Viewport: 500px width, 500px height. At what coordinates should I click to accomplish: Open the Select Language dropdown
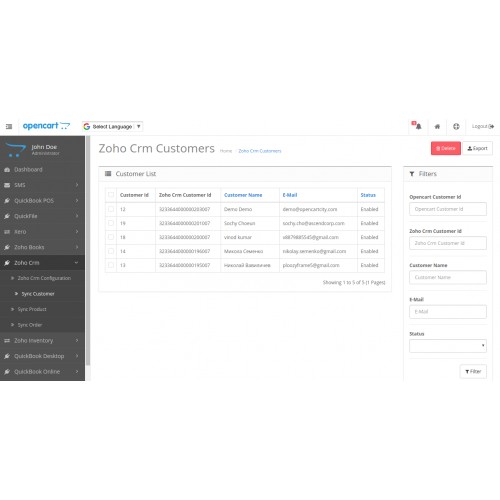(x=113, y=127)
